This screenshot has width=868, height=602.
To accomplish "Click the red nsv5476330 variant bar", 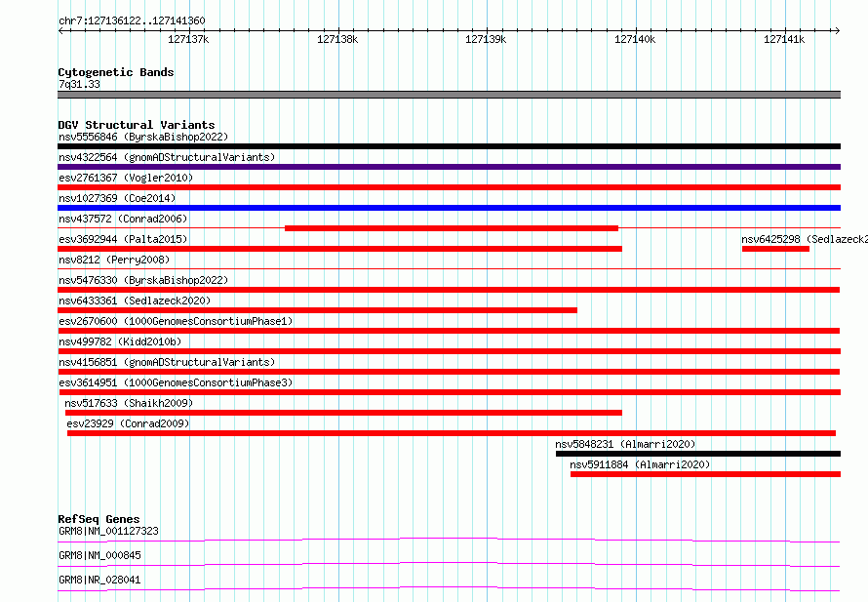I will coord(449,290).
